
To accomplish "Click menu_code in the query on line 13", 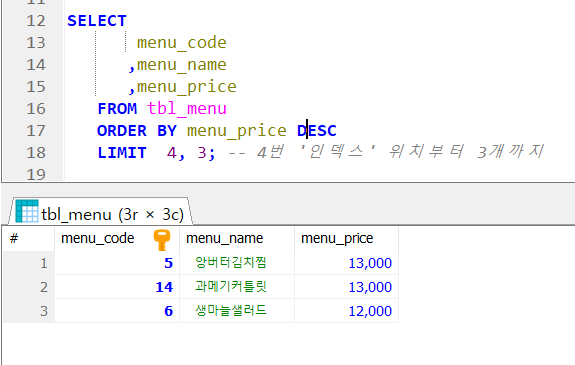I will 182,43.
